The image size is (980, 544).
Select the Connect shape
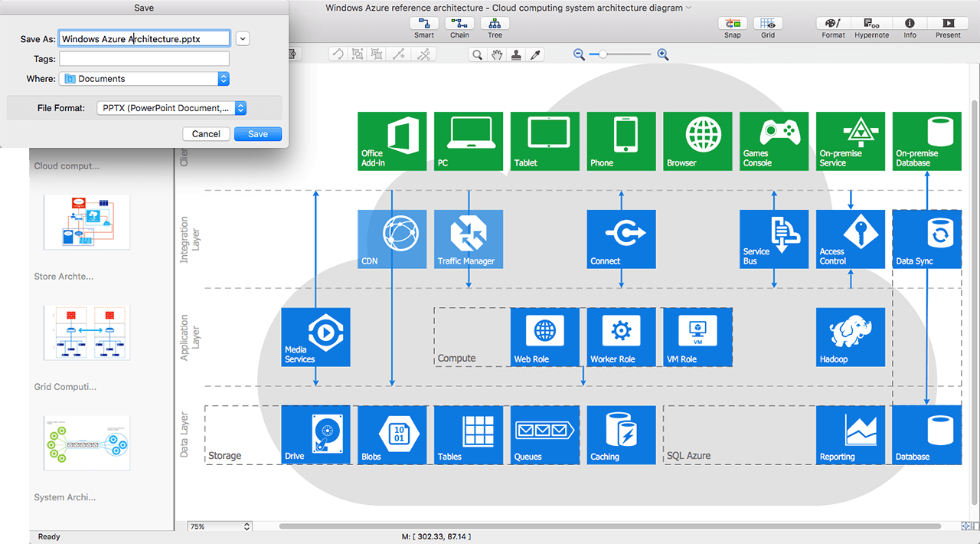[x=622, y=239]
